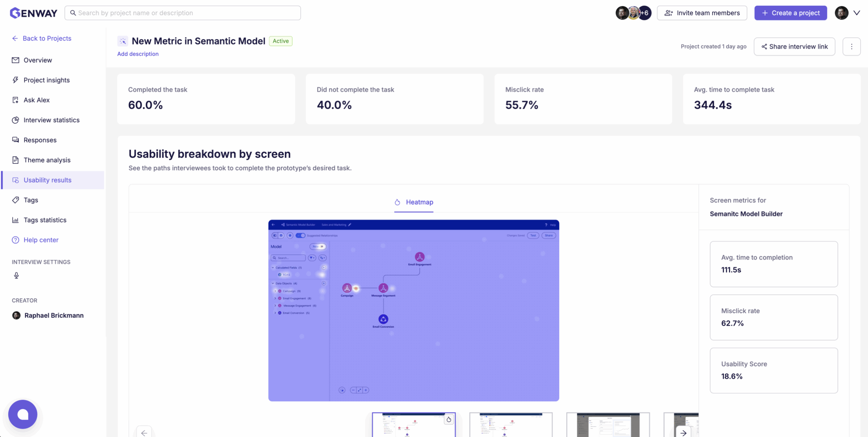Click the Usability Score 18.6% card
Viewport: 868px width, 437px height.
tap(774, 370)
